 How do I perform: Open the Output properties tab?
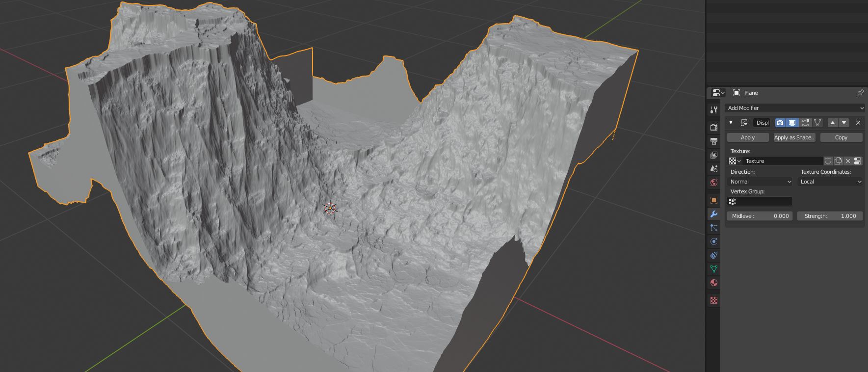[x=714, y=141]
